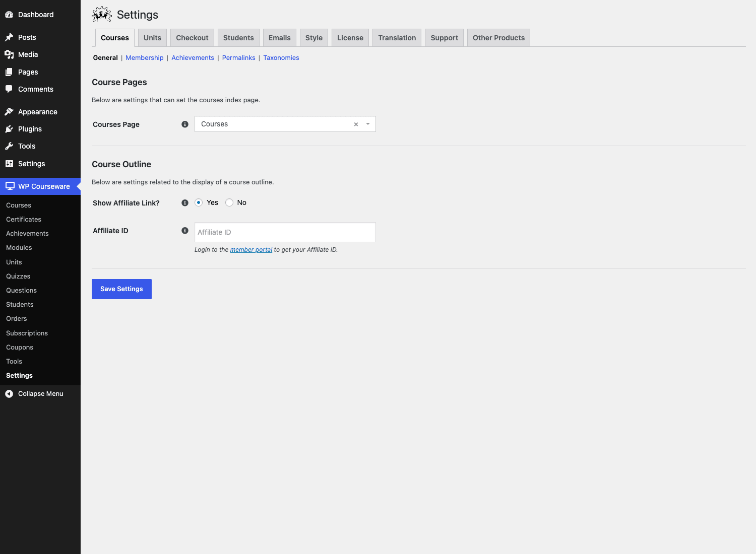Open Tools in the WP Courseware submenu
The width and height of the screenshot is (756, 554).
pyautogui.click(x=14, y=362)
